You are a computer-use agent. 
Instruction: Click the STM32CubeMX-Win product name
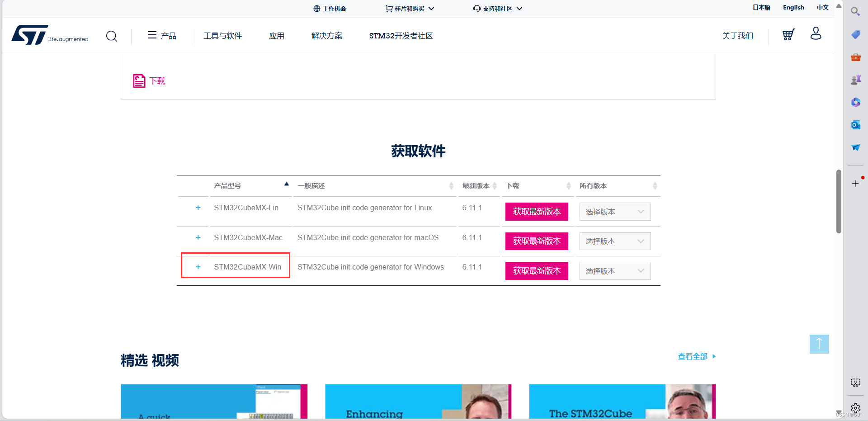pyautogui.click(x=247, y=267)
